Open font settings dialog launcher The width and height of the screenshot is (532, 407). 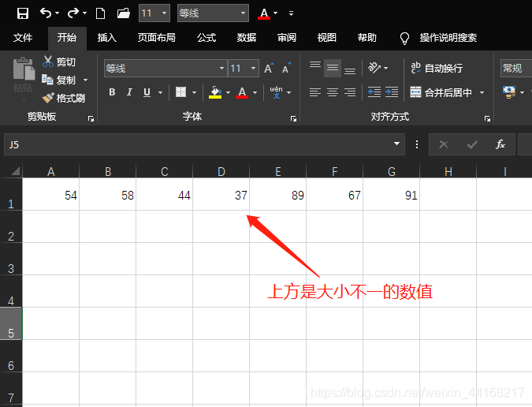coord(293,118)
